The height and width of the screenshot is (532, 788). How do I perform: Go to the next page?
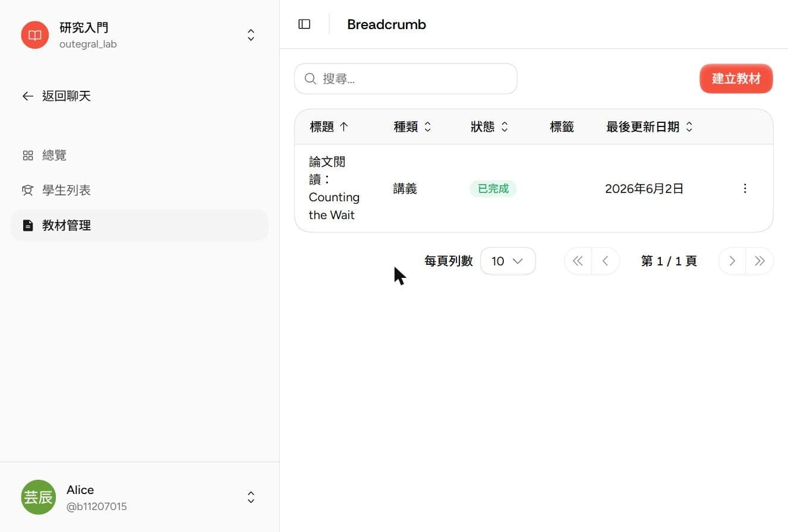pos(732,261)
